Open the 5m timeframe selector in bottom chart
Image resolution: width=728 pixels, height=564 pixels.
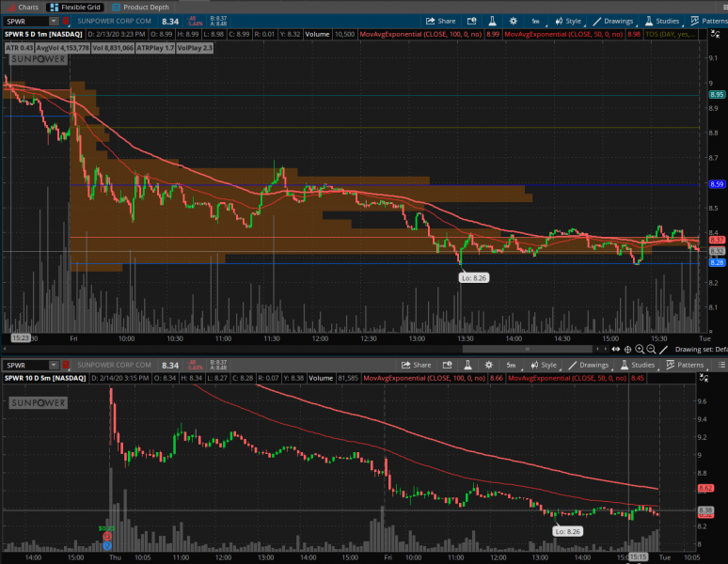pyautogui.click(x=512, y=365)
